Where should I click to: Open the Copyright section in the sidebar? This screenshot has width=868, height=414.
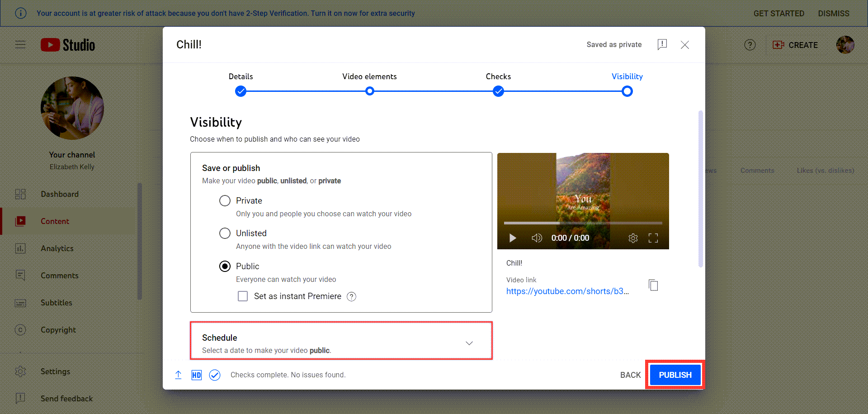[x=58, y=329]
